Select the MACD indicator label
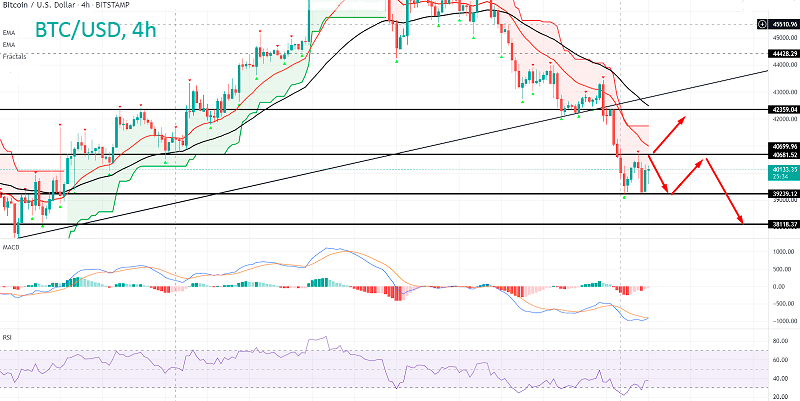The height and width of the screenshot is (401, 800). [11, 246]
